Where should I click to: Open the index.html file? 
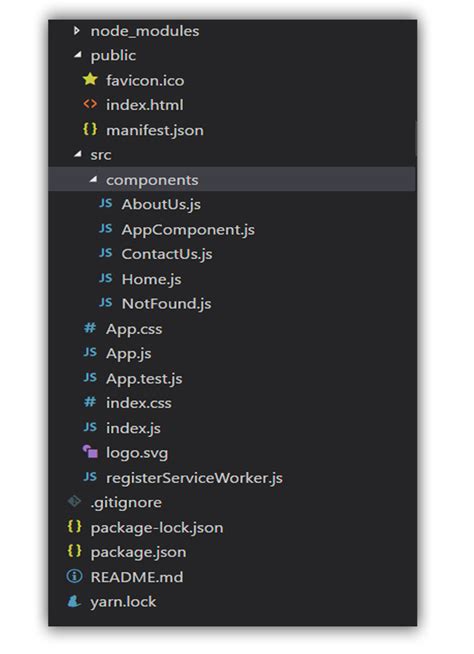pos(144,105)
